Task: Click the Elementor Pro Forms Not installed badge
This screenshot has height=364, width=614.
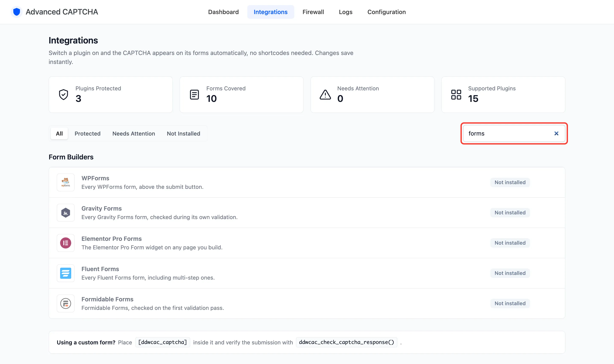Action: [510, 243]
